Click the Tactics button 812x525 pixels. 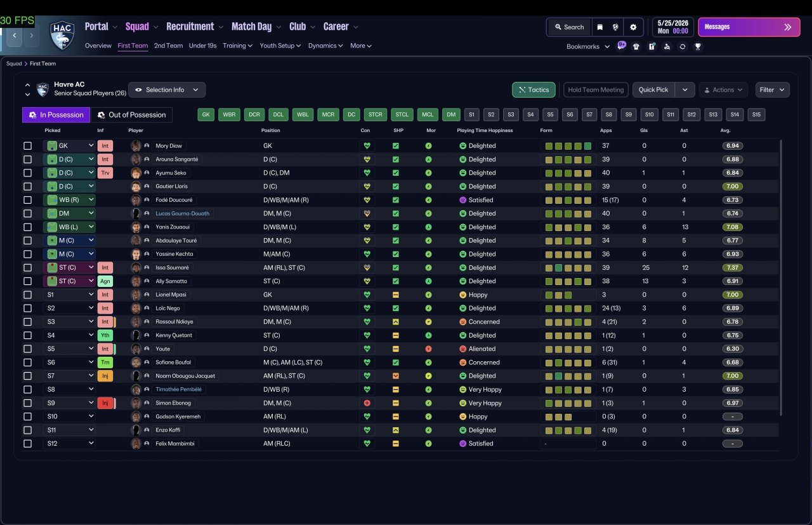pyautogui.click(x=534, y=90)
